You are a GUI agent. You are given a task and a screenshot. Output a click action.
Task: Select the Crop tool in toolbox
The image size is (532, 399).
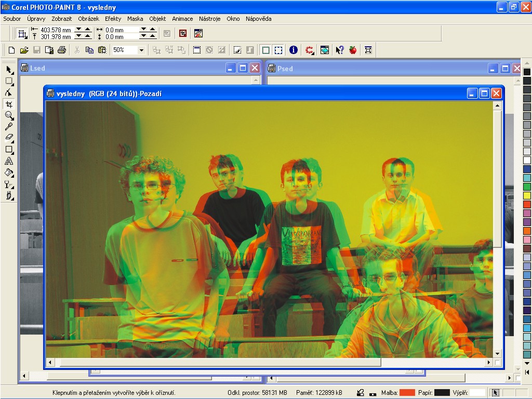click(9, 104)
